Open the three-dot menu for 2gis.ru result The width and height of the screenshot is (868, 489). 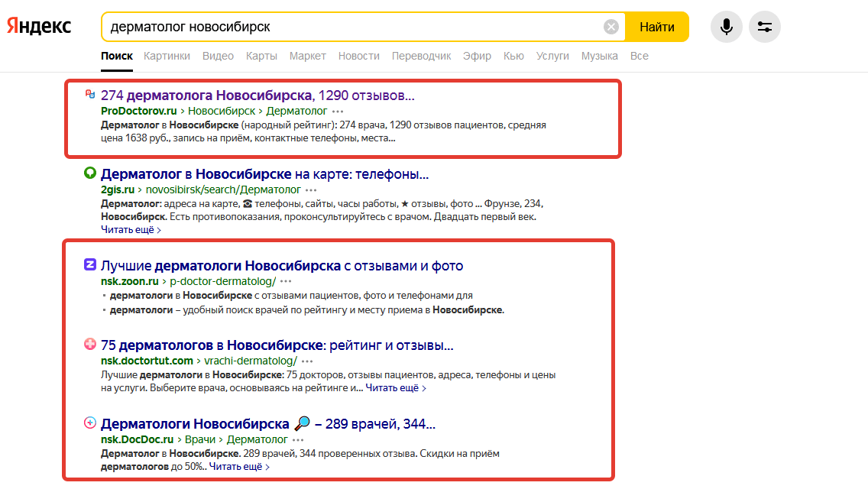tap(311, 190)
